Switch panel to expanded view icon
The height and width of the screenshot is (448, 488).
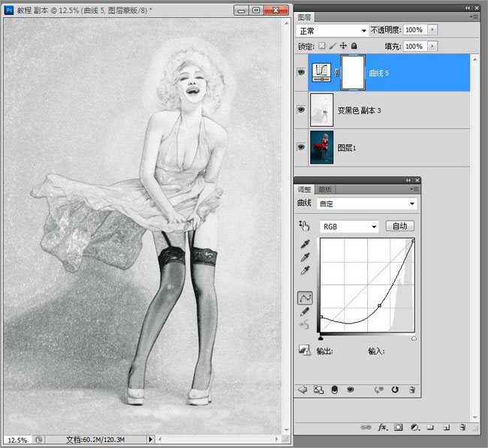(x=318, y=389)
